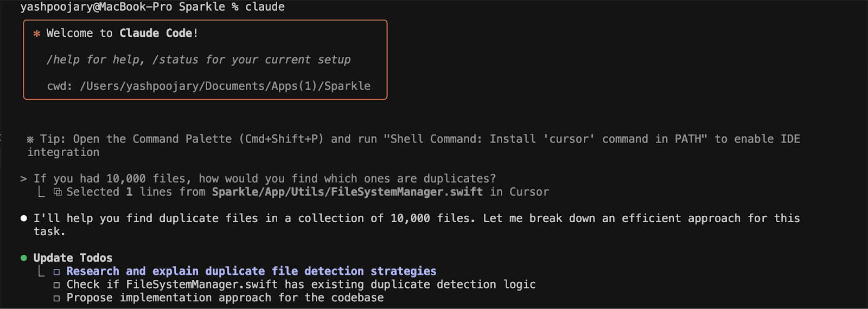
Task: Click the Update Todos heading
Action: (x=73, y=258)
